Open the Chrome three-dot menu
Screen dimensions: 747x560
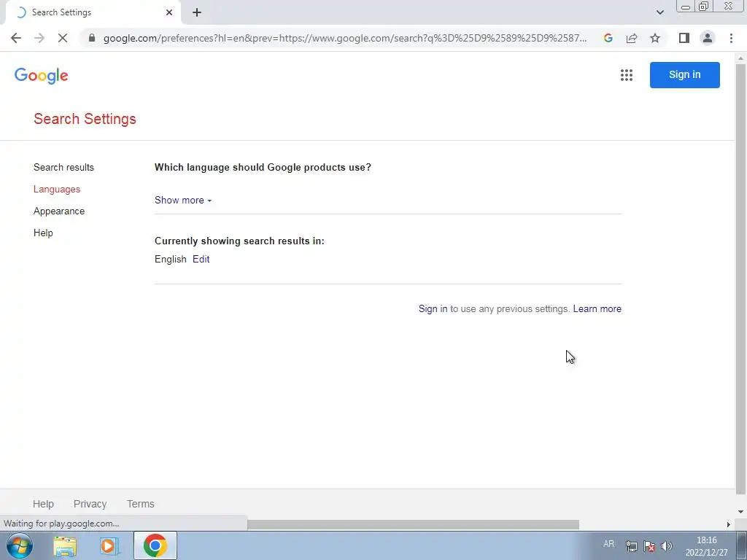[731, 38]
